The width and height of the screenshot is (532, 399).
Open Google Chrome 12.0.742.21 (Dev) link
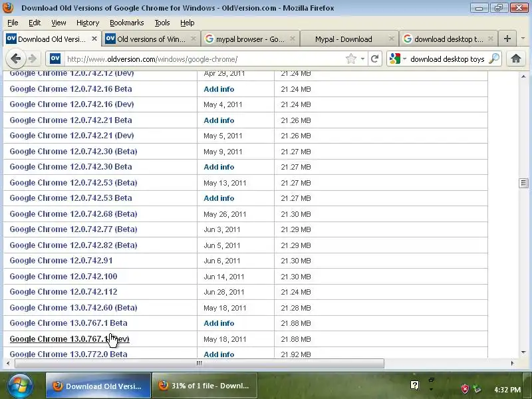click(72, 136)
